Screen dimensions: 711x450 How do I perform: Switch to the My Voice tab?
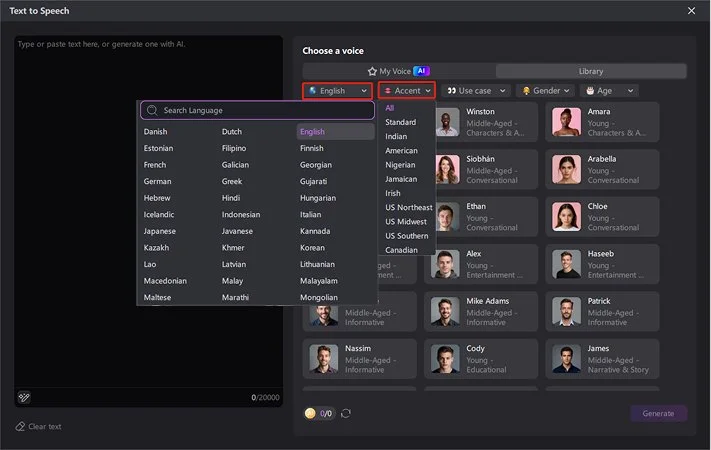tap(398, 71)
